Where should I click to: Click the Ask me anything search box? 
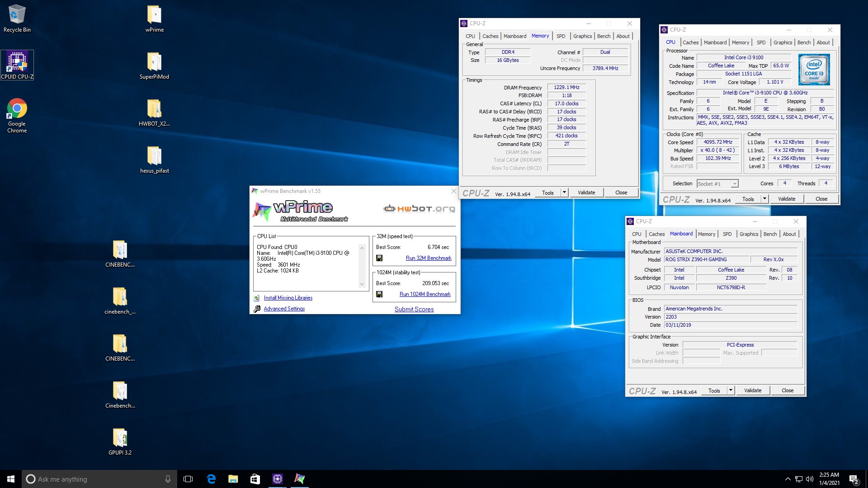coord(99,479)
